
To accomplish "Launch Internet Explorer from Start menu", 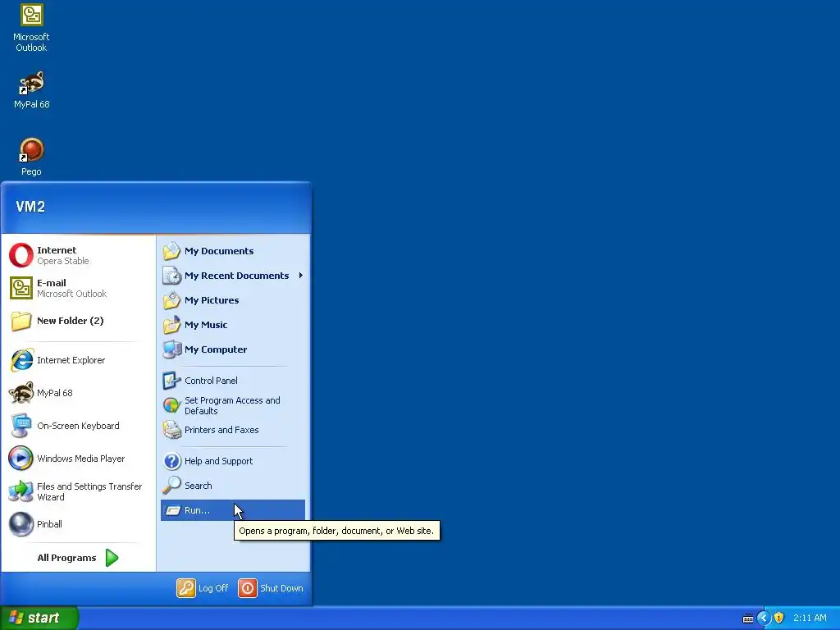I will coord(78,360).
